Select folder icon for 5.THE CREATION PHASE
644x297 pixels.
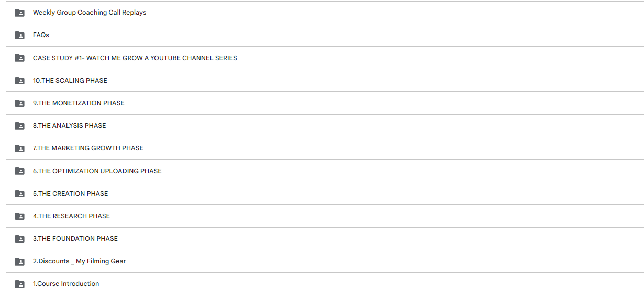coord(19,194)
